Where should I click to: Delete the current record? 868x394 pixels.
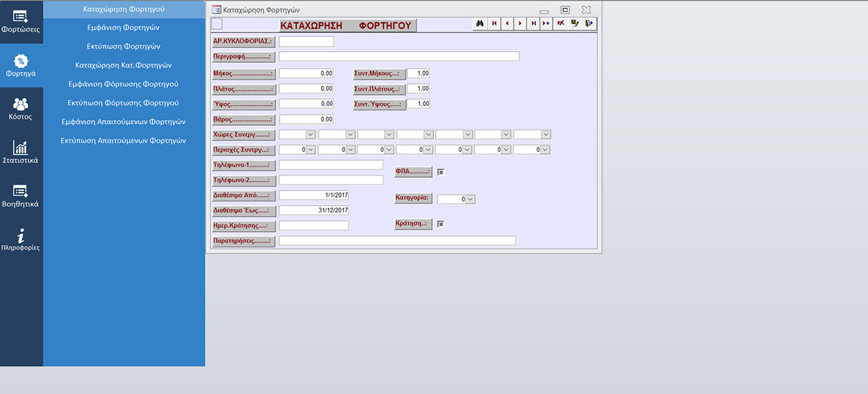point(560,24)
